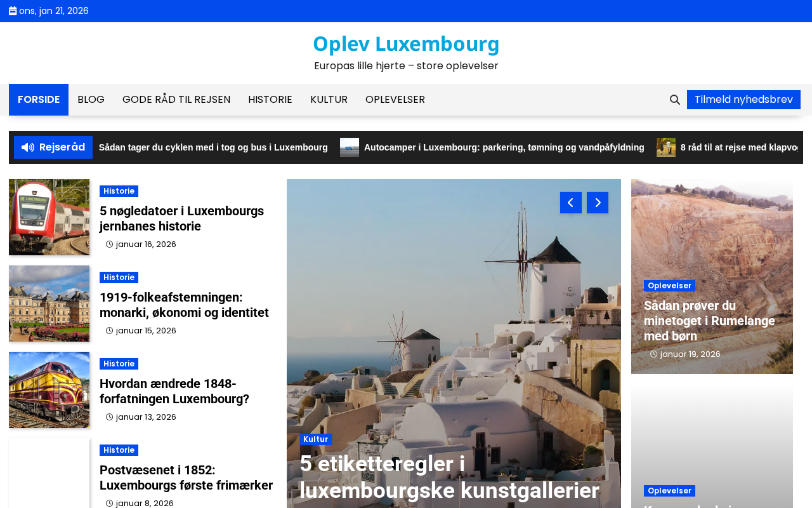Open yellow locomotive article thumbnail
The width and height of the screenshot is (812, 508).
[49, 390]
